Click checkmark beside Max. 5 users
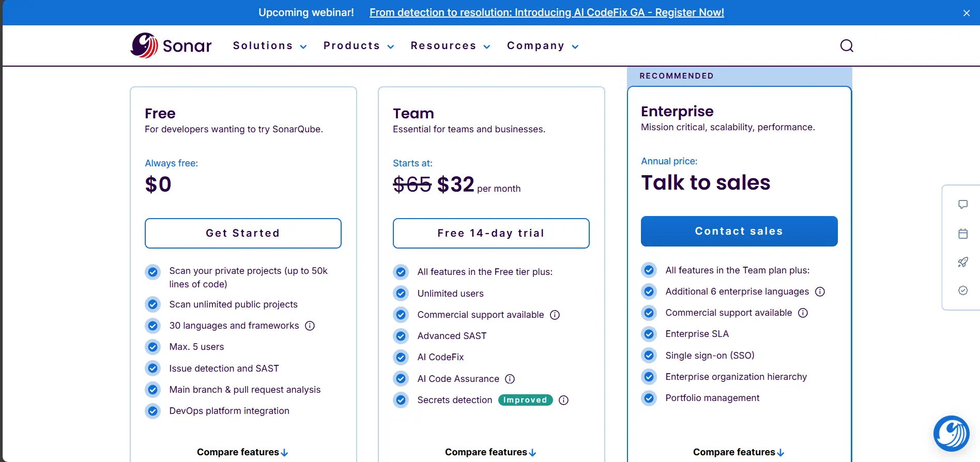The width and height of the screenshot is (980, 462). click(x=152, y=347)
